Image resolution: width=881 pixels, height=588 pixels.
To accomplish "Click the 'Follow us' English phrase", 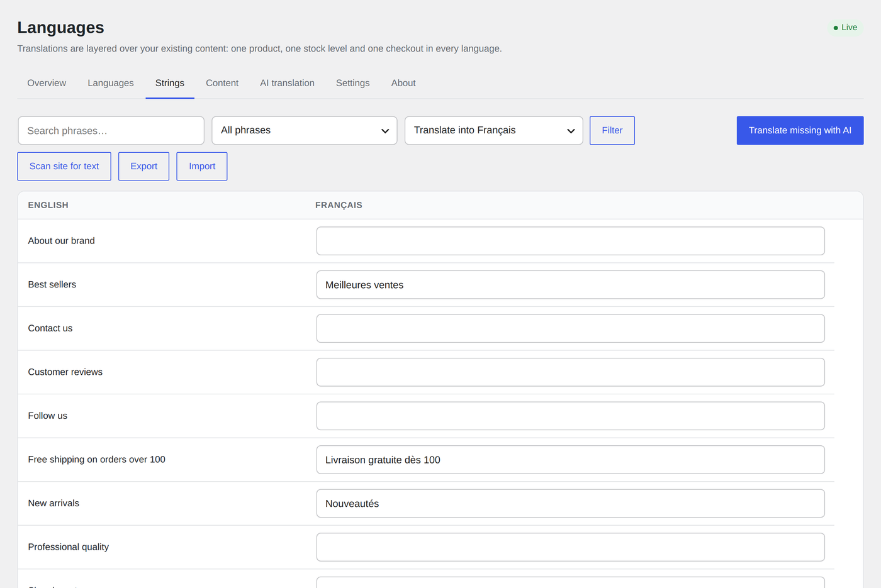I will coord(48,416).
